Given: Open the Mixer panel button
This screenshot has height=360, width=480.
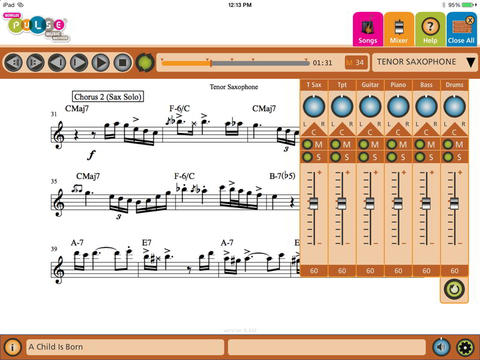Looking at the screenshot, I should tap(399, 29).
